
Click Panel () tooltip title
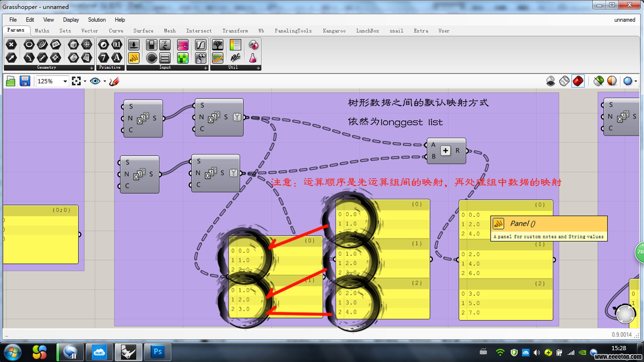point(522,224)
